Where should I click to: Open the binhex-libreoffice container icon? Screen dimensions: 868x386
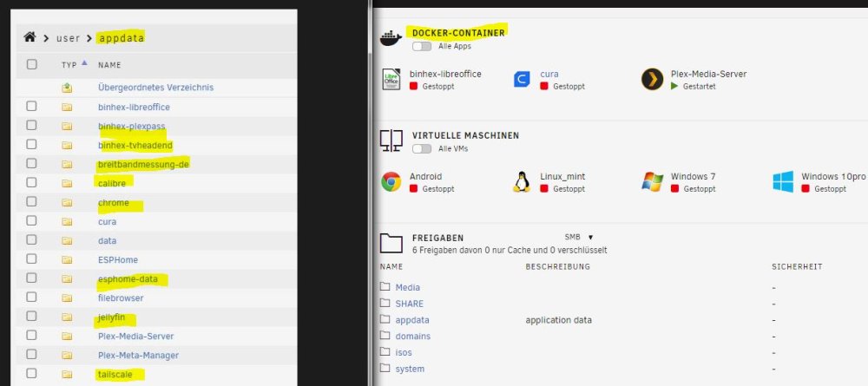tap(391, 79)
